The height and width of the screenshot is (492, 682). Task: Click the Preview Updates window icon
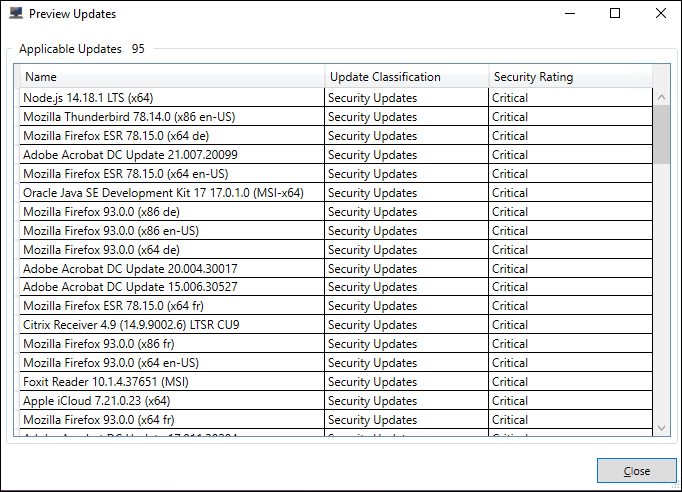pos(16,14)
